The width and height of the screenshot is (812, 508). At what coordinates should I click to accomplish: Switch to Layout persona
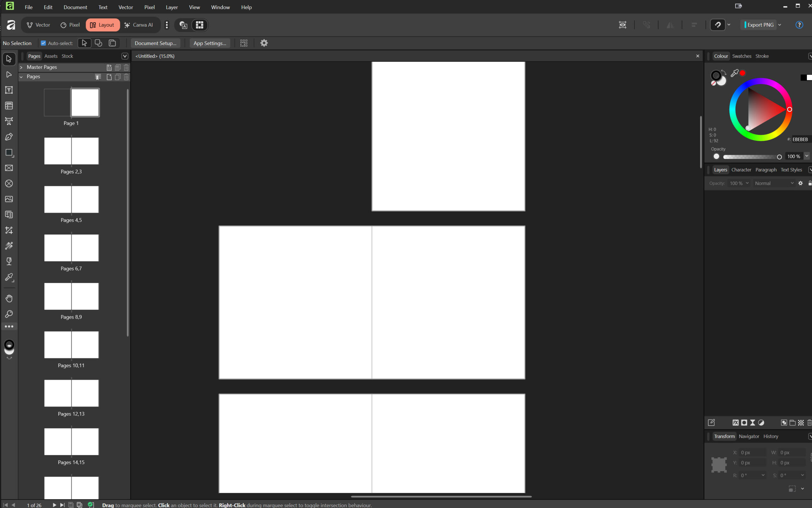pyautogui.click(x=102, y=25)
